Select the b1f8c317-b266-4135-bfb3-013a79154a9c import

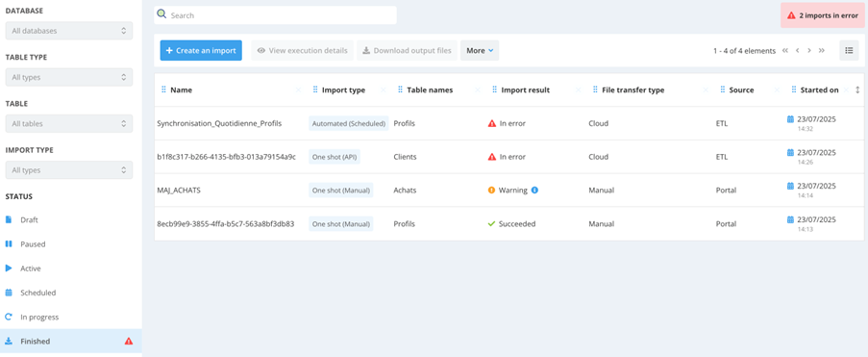pos(227,157)
